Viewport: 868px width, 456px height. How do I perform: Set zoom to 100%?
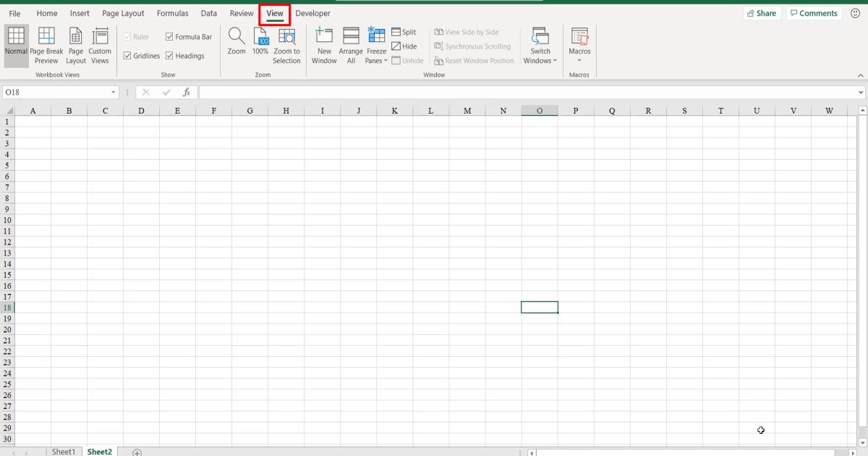click(260, 45)
